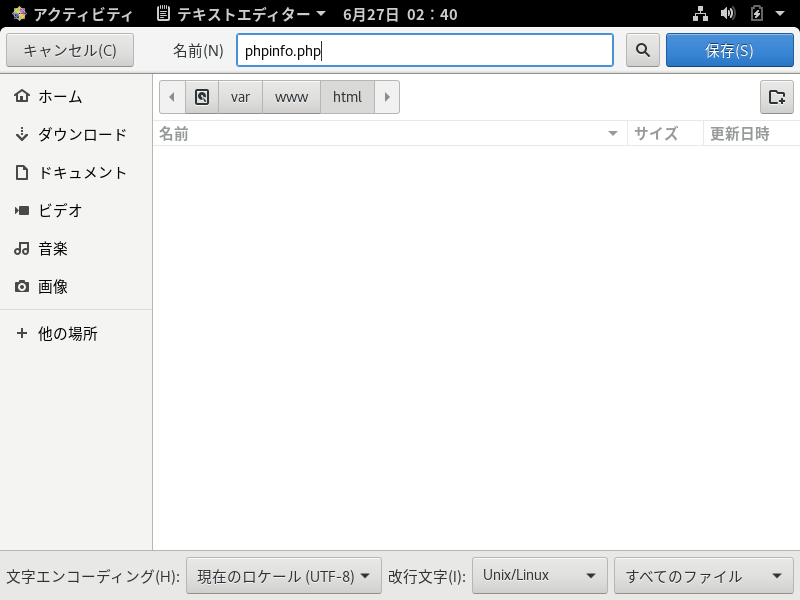The width and height of the screenshot is (800, 600).
Task: Create a new folder using the folder icon
Action: [777, 97]
